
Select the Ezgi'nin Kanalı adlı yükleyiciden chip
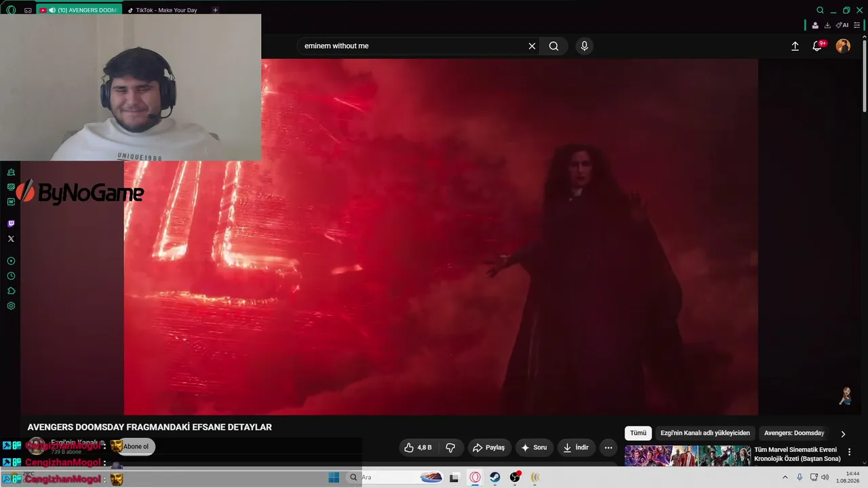(x=705, y=433)
